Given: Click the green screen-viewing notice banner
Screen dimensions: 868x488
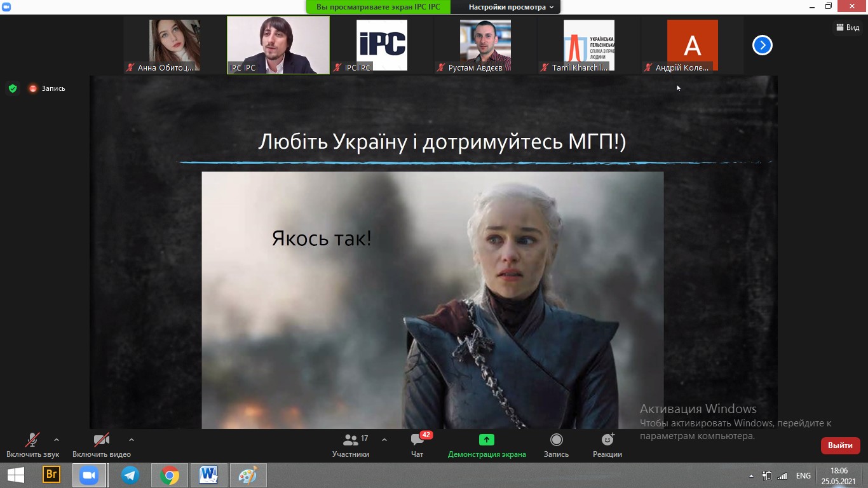Looking at the screenshot, I should coord(378,7).
